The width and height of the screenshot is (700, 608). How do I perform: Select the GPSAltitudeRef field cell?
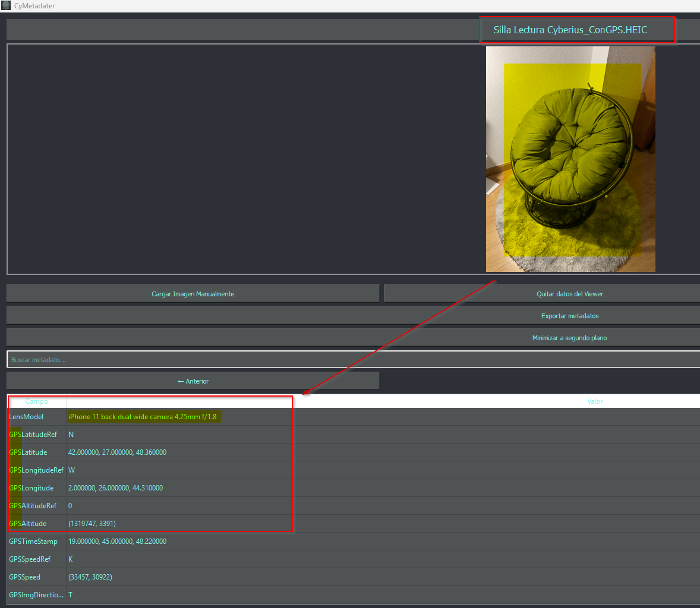click(37, 506)
